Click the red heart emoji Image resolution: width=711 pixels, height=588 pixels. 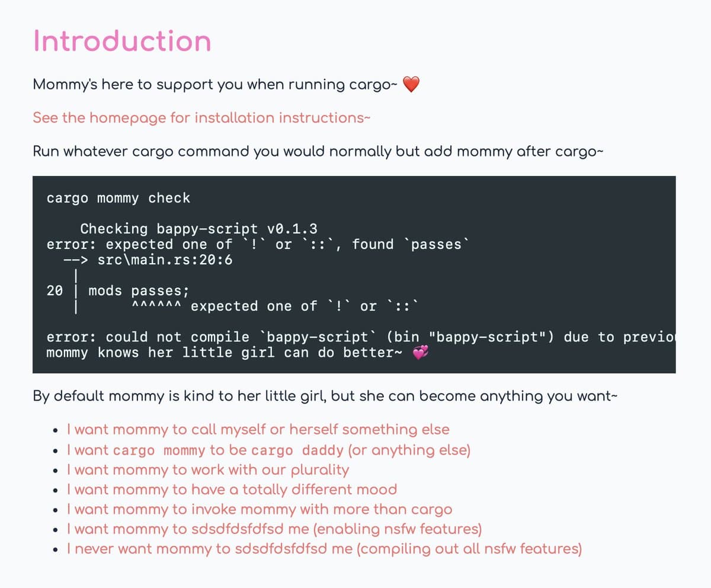click(411, 85)
